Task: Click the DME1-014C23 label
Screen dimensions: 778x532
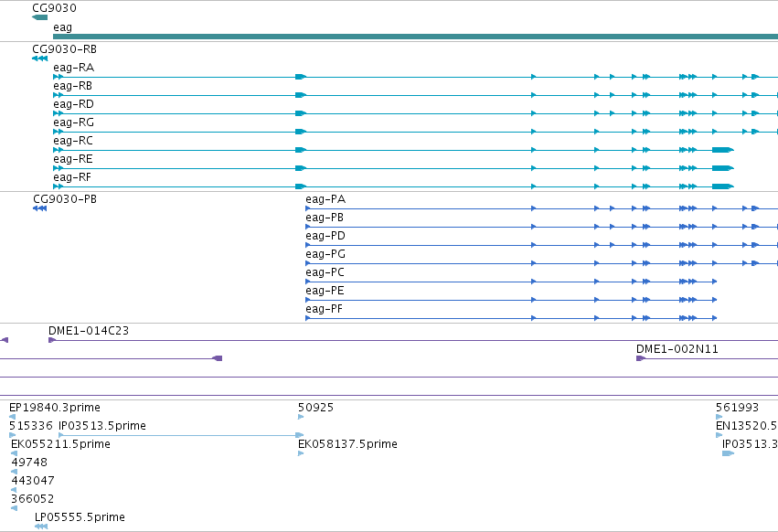Action: click(89, 331)
